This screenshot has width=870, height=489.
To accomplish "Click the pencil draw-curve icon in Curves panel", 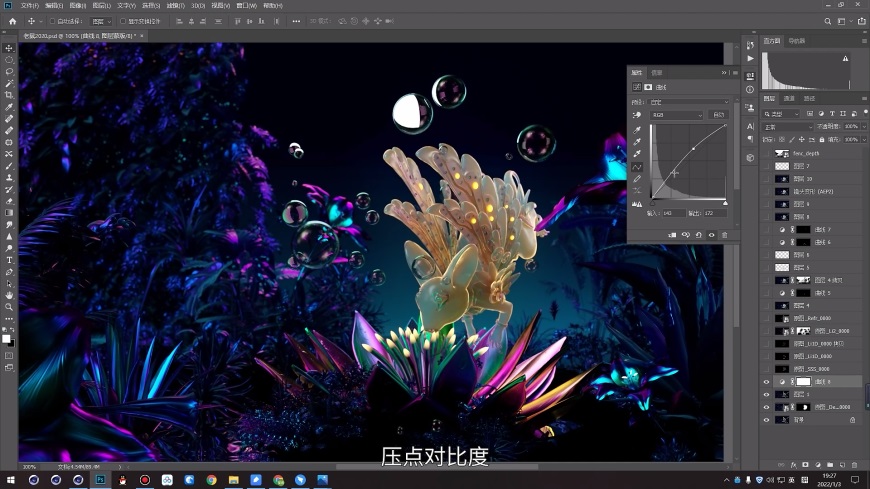I will point(637,179).
